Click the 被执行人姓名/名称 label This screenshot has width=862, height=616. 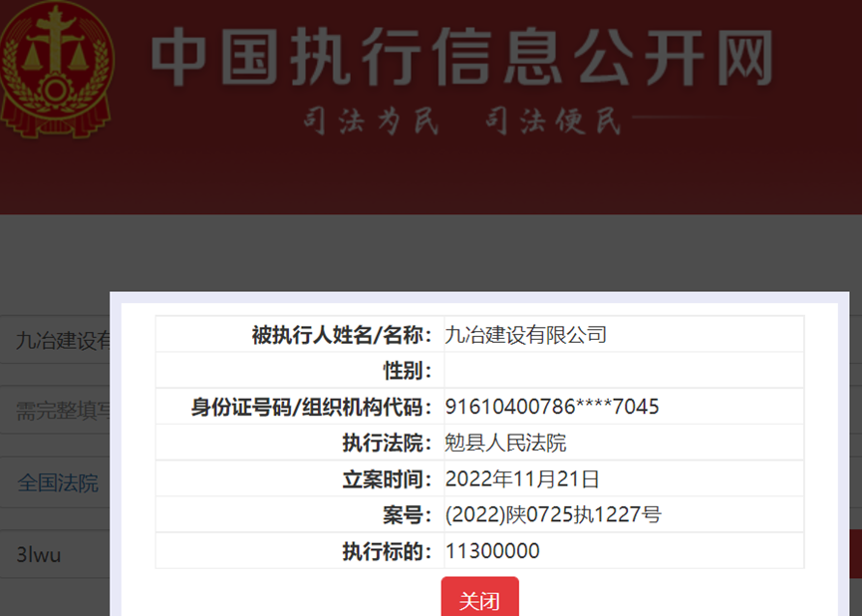(x=342, y=334)
